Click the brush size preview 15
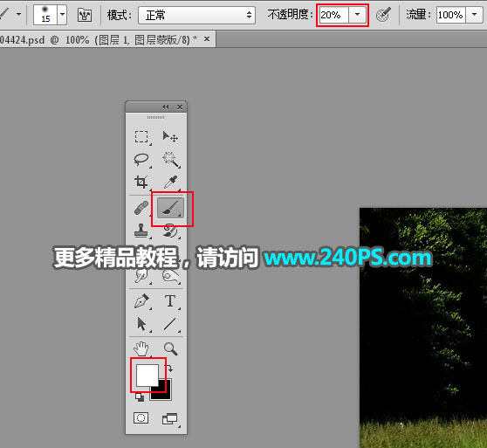Image resolution: width=487 pixels, height=448 pixels. 45,15
